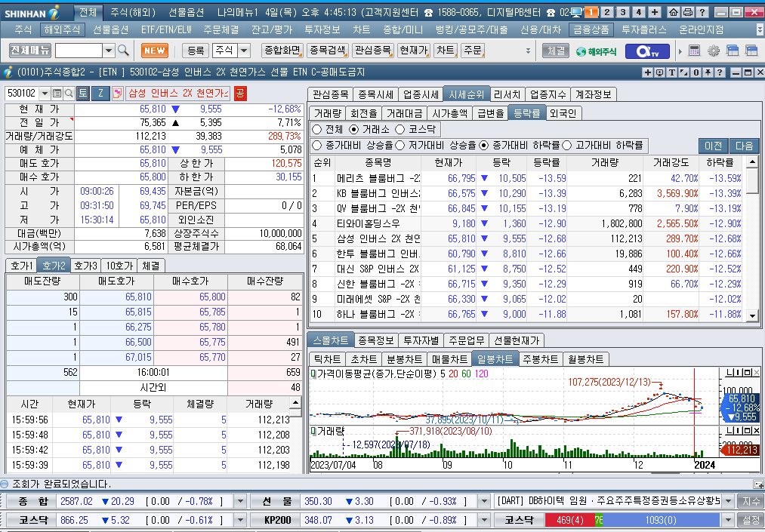Click the KOSDAQ advance-decline ratio bar
The height and width of the screenshot is (532, 765).
pyautogui.click(x=634, y=520)
